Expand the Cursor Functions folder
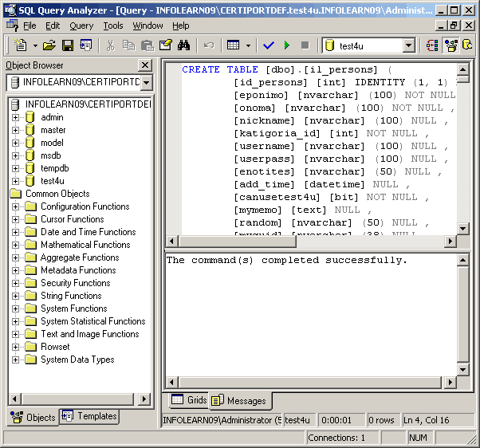 click(x=15, y=219)
